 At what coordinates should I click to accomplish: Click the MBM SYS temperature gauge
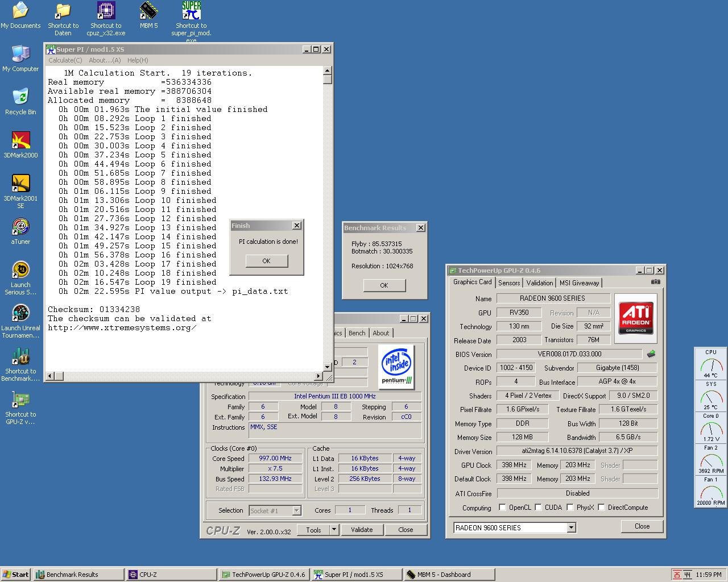point(711,396)
